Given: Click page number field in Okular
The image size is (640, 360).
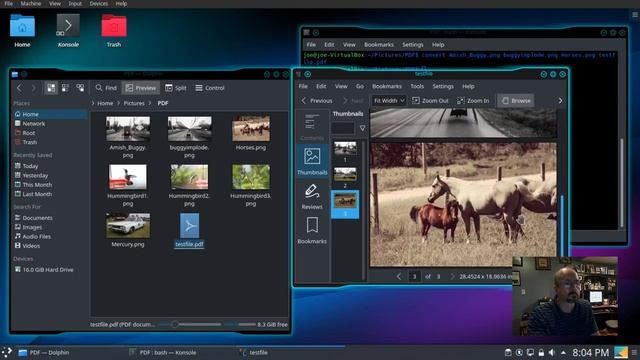Looking at the screenshot, I should pyautogui.click(x=414, y=276).
